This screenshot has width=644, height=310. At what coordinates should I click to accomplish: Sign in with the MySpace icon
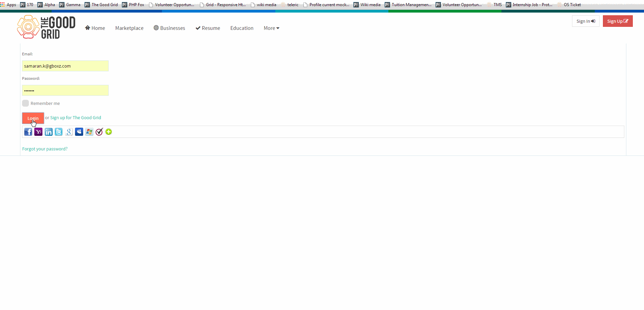79,132
